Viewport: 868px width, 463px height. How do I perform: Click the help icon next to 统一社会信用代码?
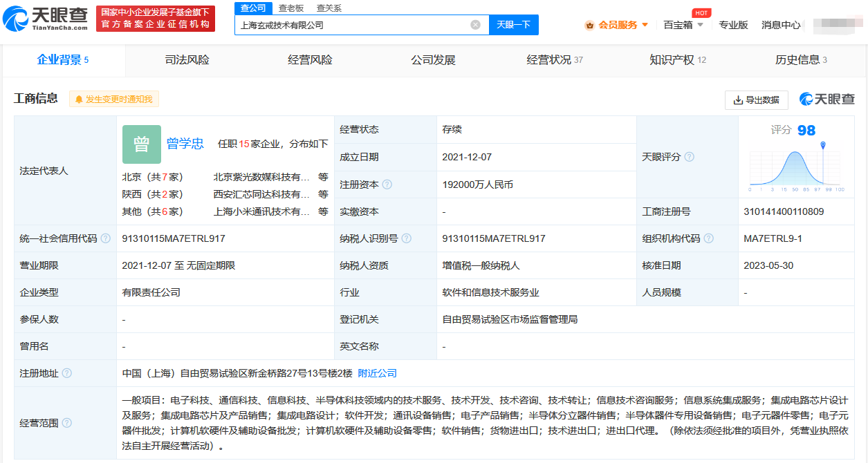pyautogui.click(x=106, y=238)
